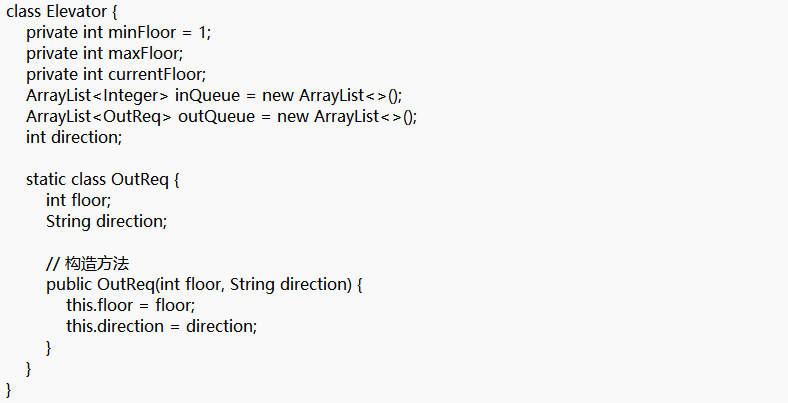Image resolution: width=788 pixels, height=403 pixels.
Task: Click the "int direction;" field line
Action: [74, 137]
